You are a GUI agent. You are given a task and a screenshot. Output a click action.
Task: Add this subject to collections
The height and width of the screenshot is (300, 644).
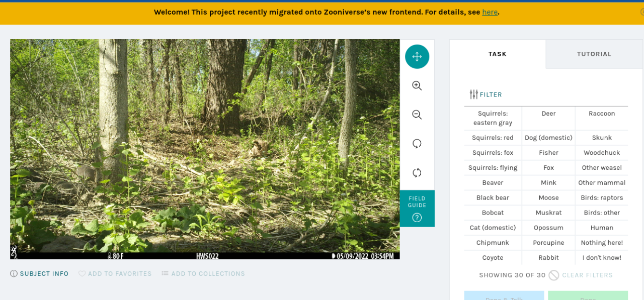click(x=203, y=274)
